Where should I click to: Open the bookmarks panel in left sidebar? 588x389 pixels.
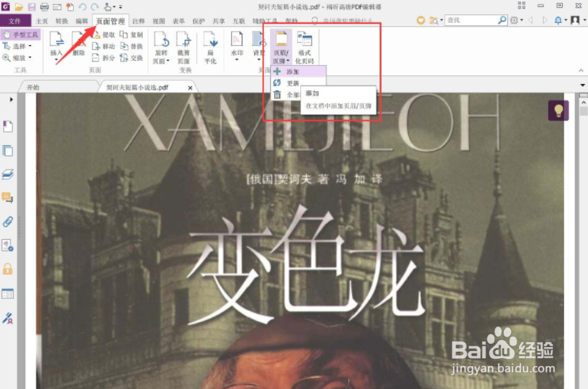(x=7, y=126)
